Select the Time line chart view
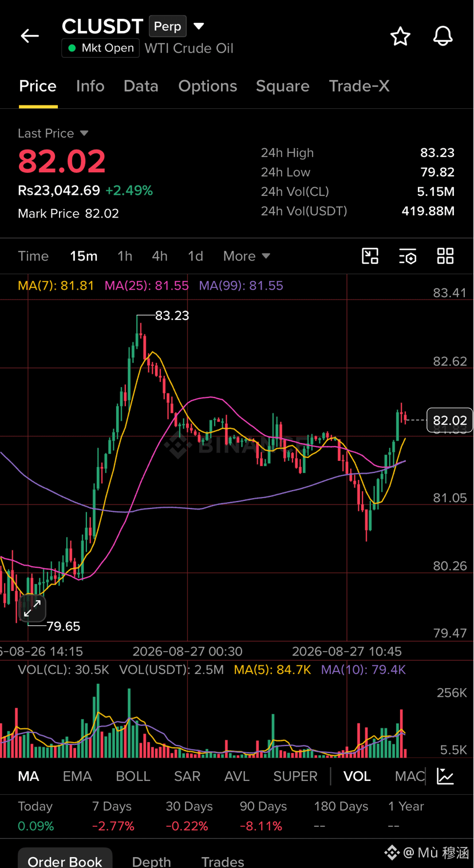474x868 pixels. [x=33, y=256]
